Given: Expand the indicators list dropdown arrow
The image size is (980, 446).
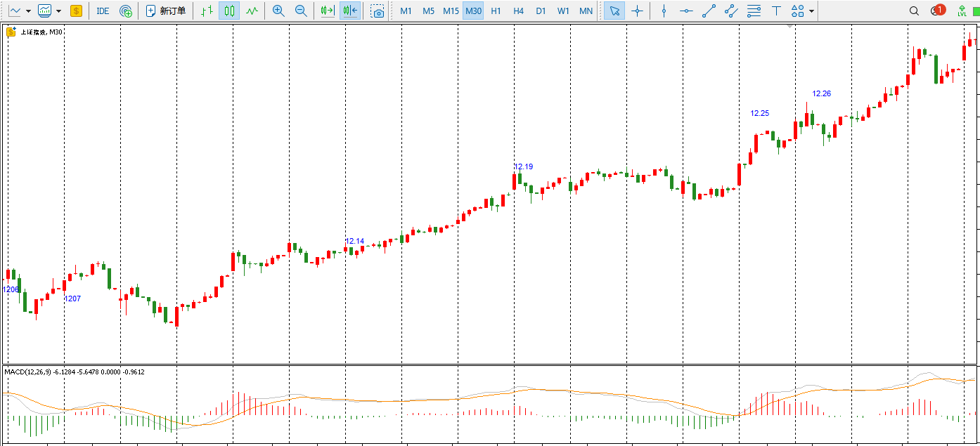Looking at the screenshot, I should pos(58,11).
